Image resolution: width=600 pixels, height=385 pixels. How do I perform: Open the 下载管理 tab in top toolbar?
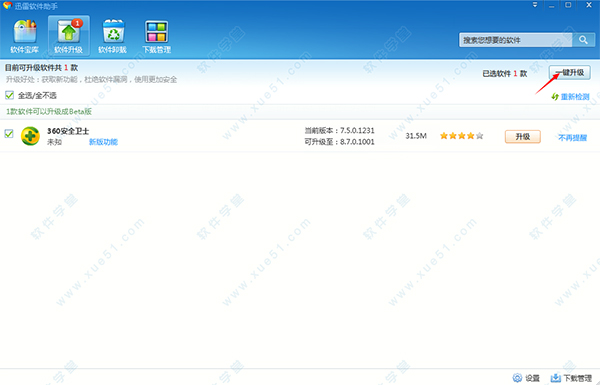click(x=157, y=36)
